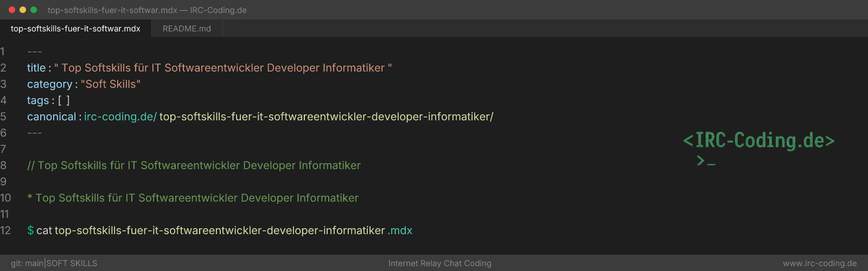Image resolution: width=868 pixels, height=271 pixels.
Task: Click the >_ terminal prompt icon
Action: pyautogui.click(x=706, y=160)
